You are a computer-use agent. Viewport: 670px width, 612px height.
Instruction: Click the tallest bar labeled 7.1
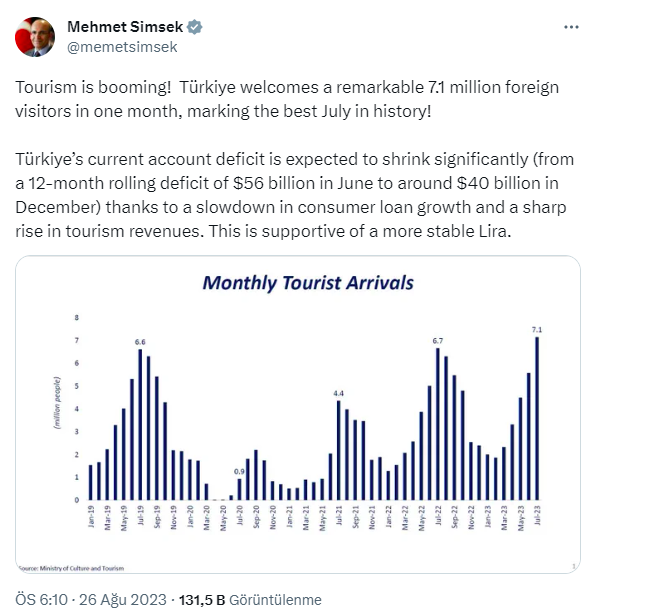[538, 418]
